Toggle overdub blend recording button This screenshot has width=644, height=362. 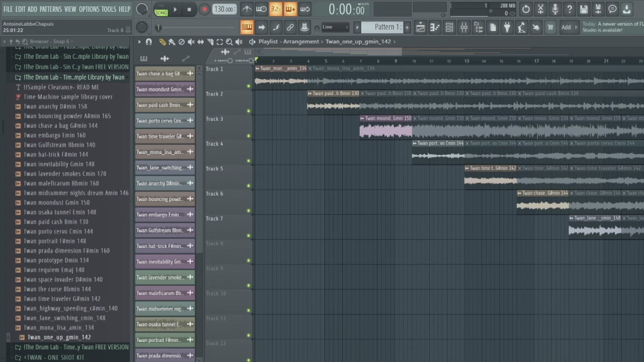[290, 9]
